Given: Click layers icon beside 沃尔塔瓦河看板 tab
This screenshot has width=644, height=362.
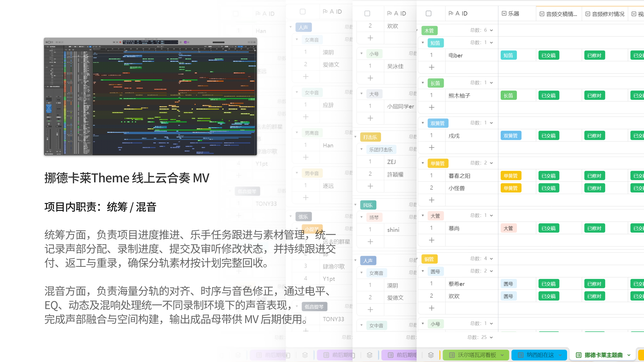Looking at the screenshot, I should 431,355.
